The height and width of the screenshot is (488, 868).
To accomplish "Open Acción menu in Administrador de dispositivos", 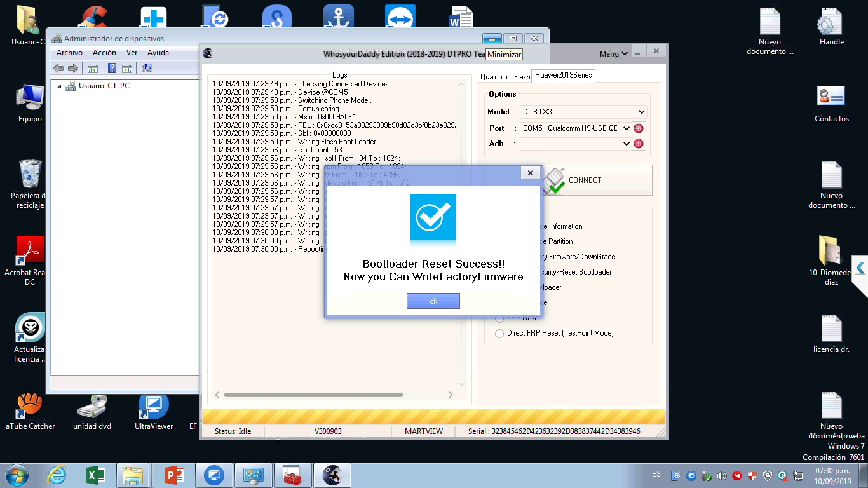I will (x=104, y=53).
